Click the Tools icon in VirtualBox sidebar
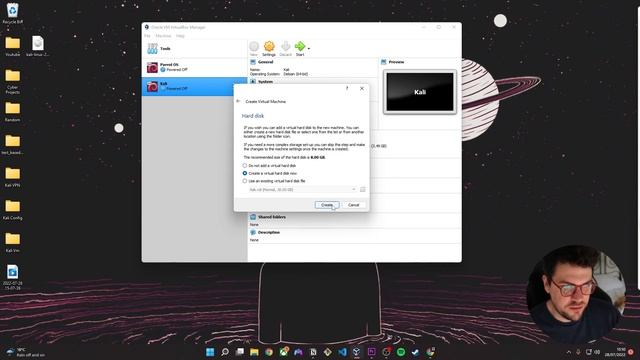 153,49
